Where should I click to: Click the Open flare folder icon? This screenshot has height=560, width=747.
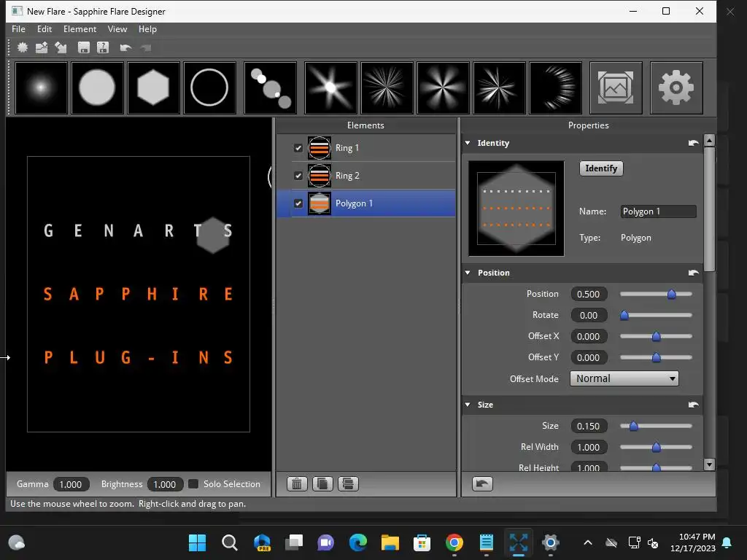coord(42,47)
